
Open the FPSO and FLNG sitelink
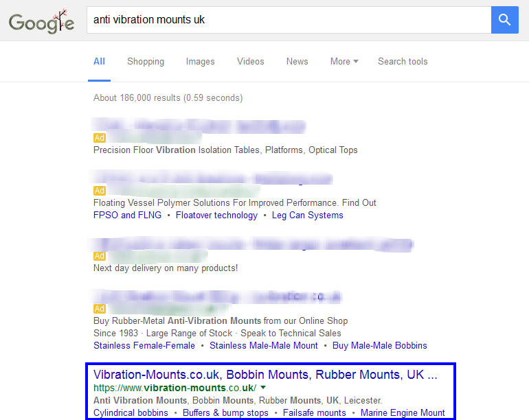click(127, 215)
